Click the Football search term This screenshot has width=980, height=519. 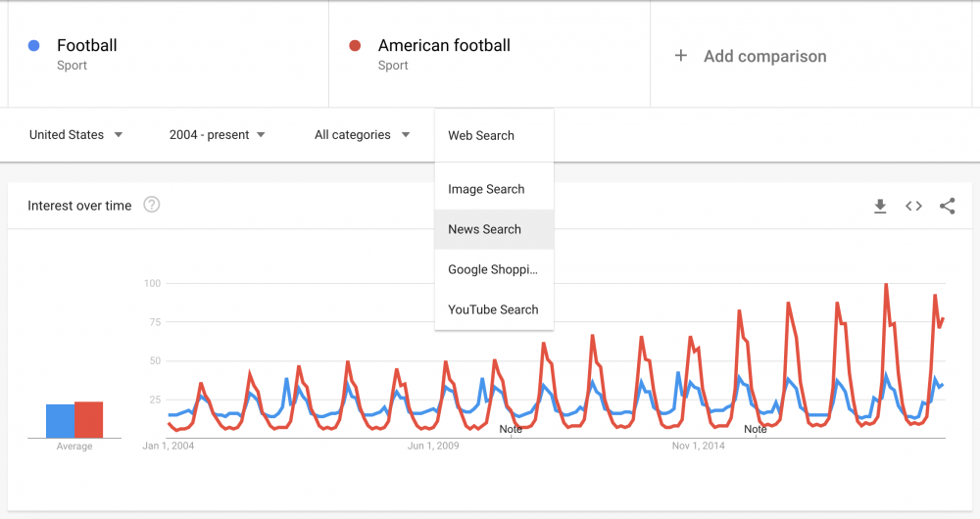[x=86, y=45]
